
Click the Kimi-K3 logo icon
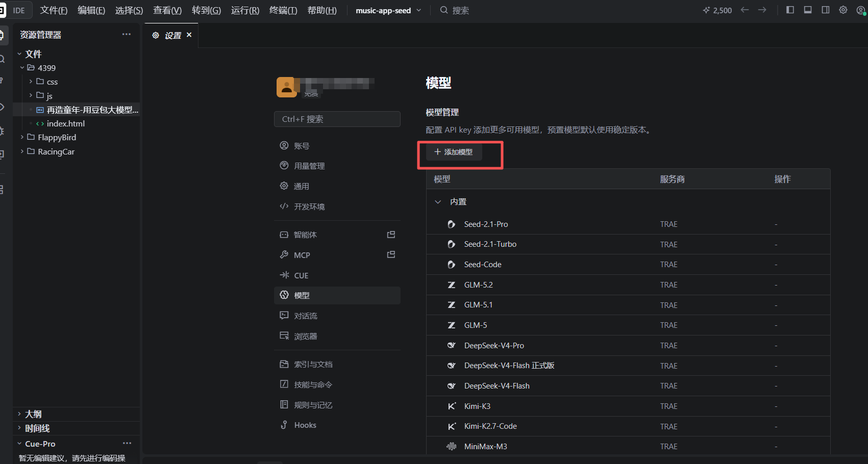click(x=451, y=406)
